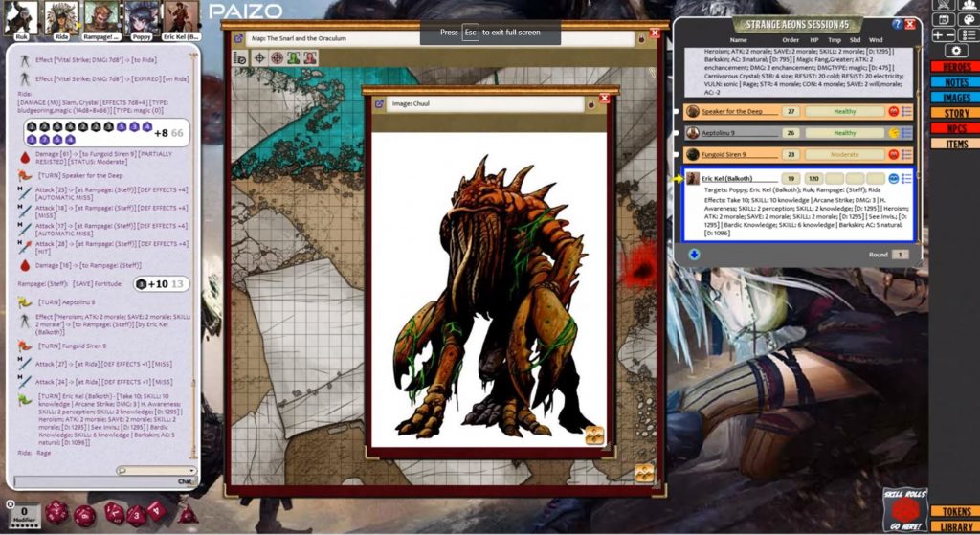Open the Images sidebar tab
Viewport: 980px width, 535px height.
click(955, 98)
